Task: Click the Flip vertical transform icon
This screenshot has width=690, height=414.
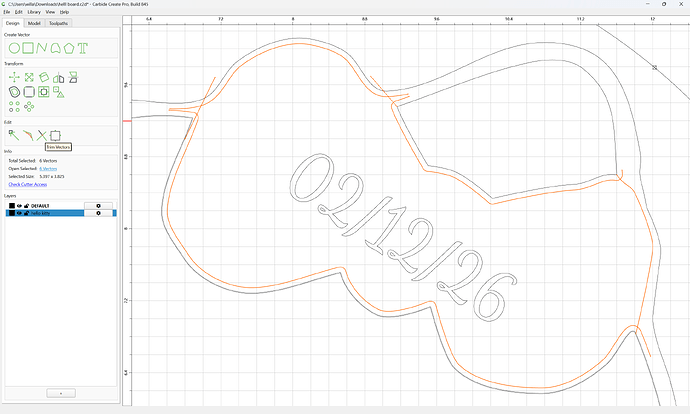Action: [x=73, y=77]
